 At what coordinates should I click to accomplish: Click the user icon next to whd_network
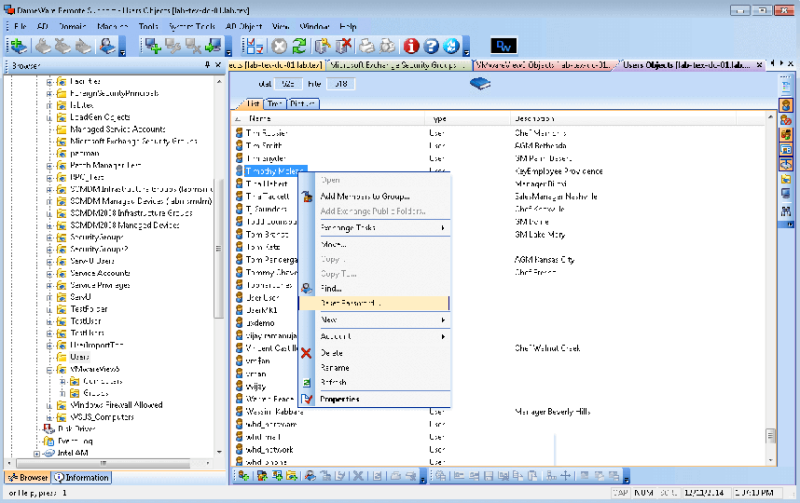(239, 449)
